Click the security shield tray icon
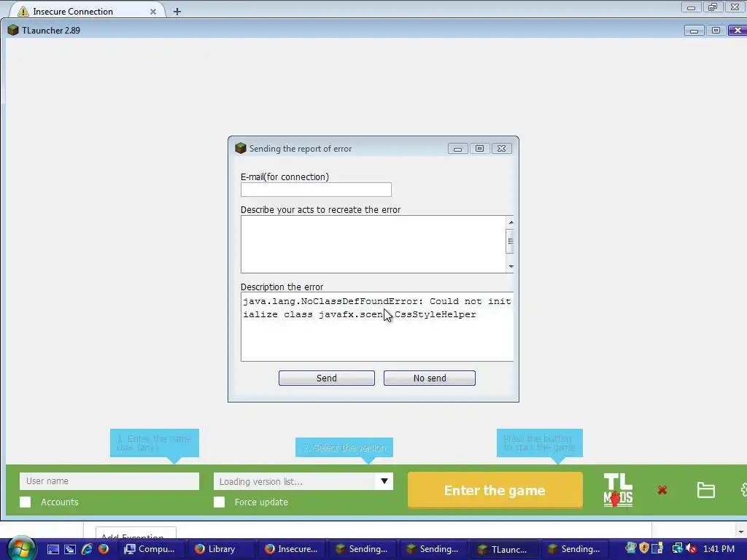 pyautogui.click(x=644, y=548)
